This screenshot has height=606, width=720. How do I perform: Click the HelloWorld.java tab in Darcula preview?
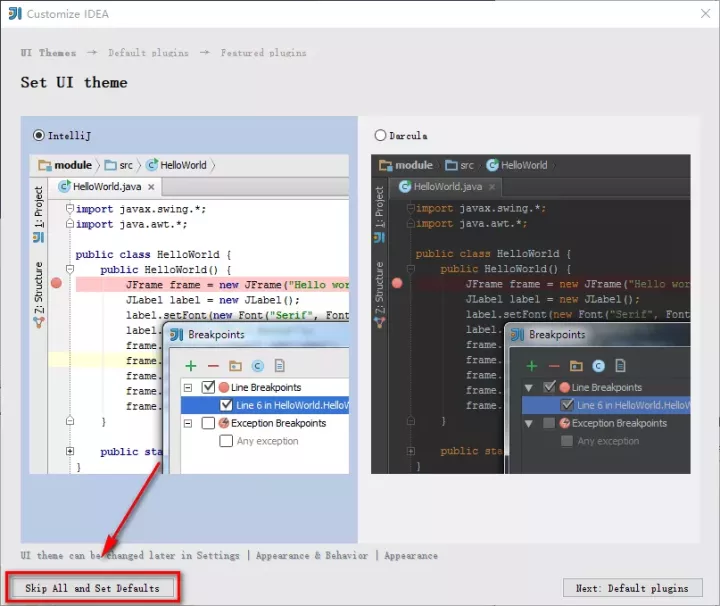pyautogui.click(x=447, y=187)
